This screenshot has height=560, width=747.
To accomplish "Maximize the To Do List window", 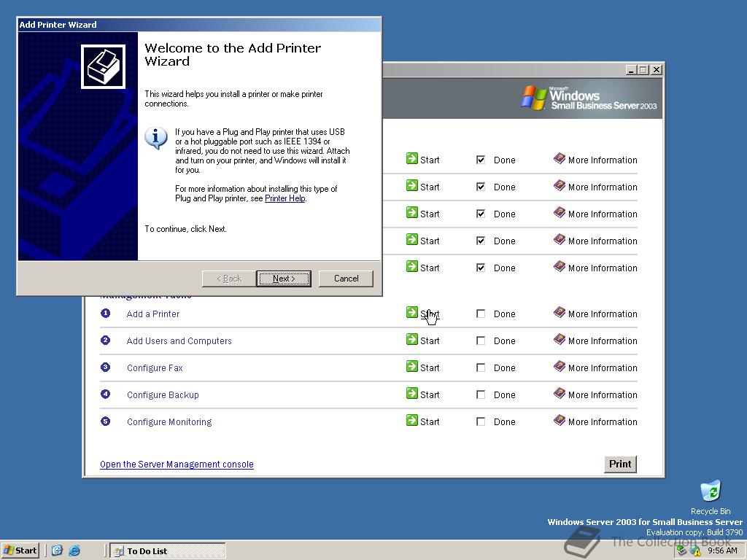I will coord(643,70).
